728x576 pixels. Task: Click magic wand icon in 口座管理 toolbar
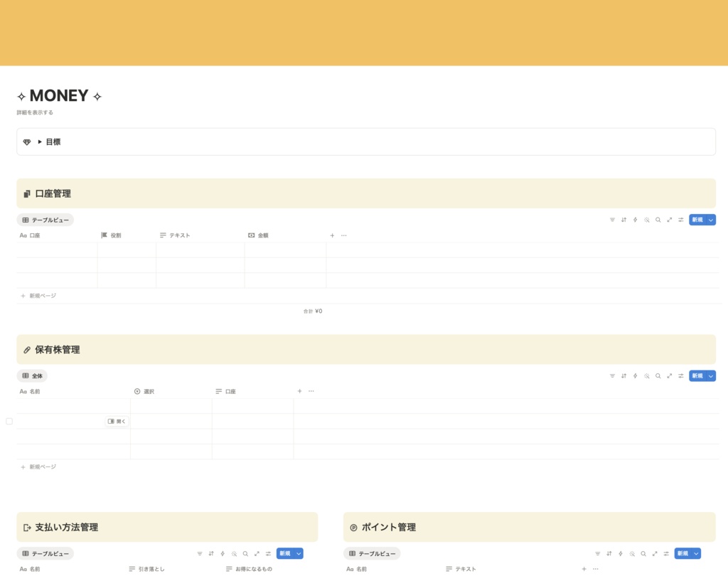point(647,220)
